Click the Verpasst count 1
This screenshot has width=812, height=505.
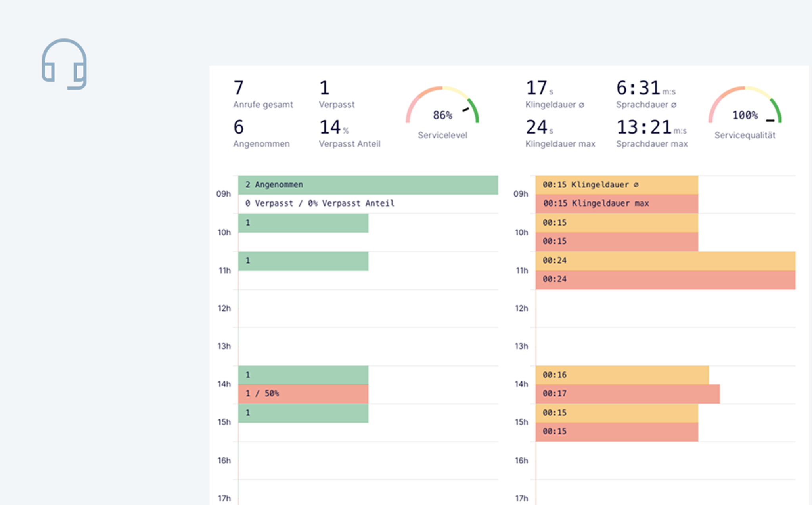click(x=324, y=88)
